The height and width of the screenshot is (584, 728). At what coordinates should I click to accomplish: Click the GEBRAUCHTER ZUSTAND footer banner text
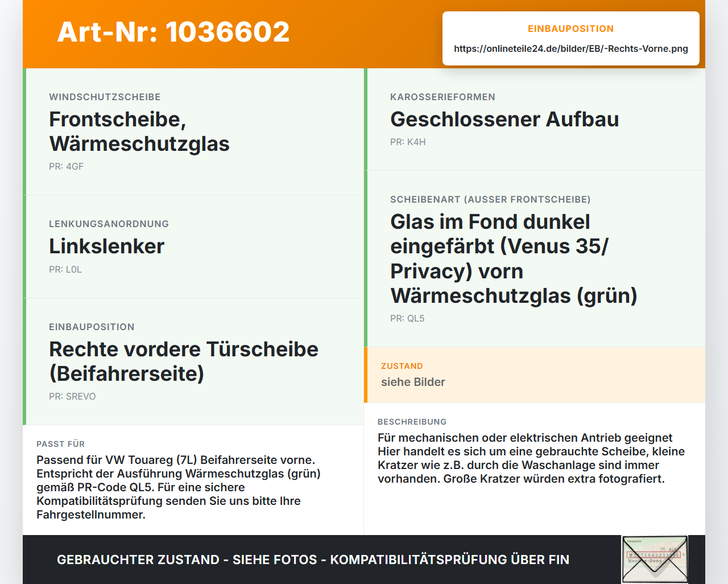[313, 560]
